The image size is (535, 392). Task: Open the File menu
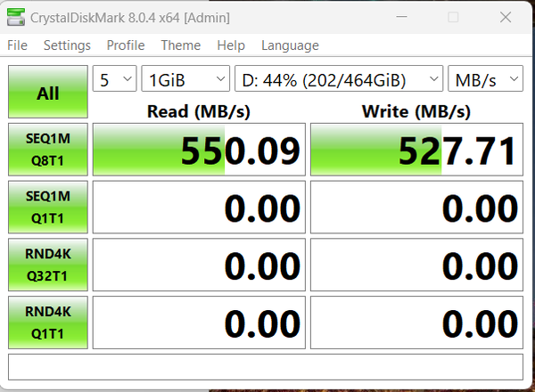[18, 45]
